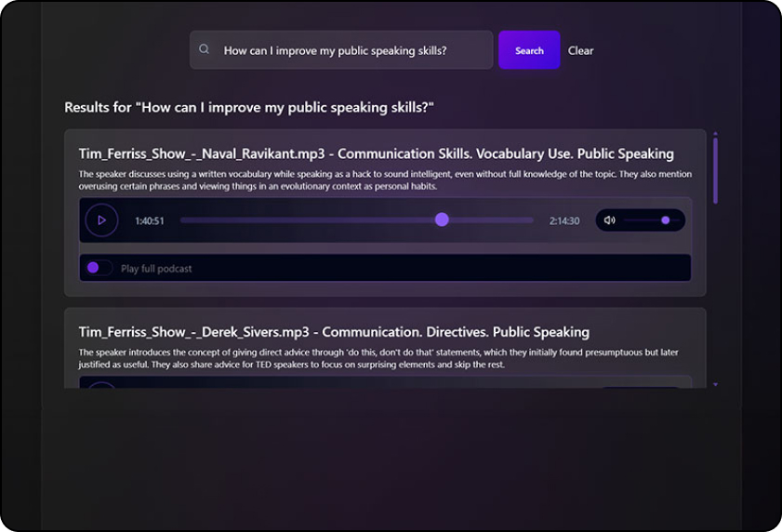Click the Derek Sivers result description
Image resolution: width=782 pixels, height=532 pixels.
coord(378,358)
